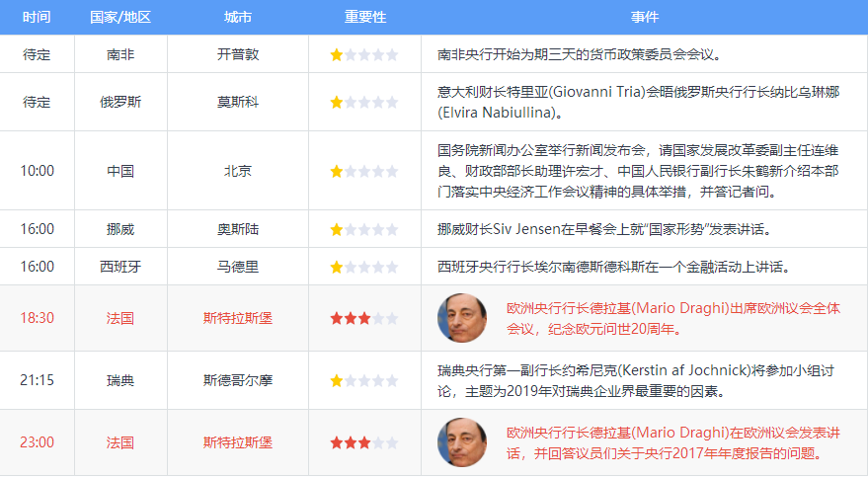Click 16:00 time in the 西班牙 row
868x478 pixels.
38,267
